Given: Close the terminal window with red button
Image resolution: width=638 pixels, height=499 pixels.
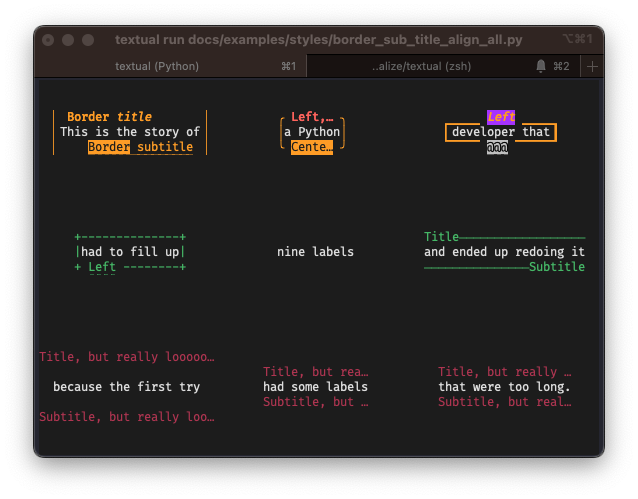Looking at the screenshot, I should [x=48, y=40].
